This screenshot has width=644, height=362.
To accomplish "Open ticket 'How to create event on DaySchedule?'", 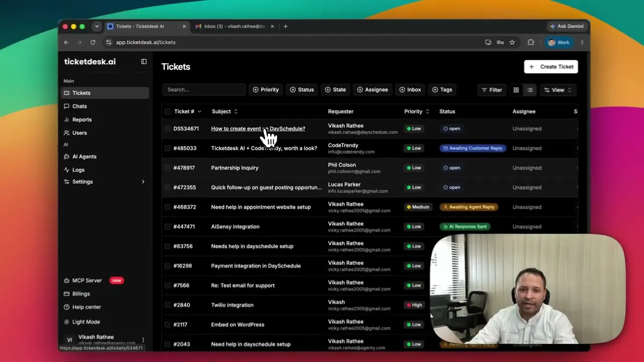I will point(258,129).
